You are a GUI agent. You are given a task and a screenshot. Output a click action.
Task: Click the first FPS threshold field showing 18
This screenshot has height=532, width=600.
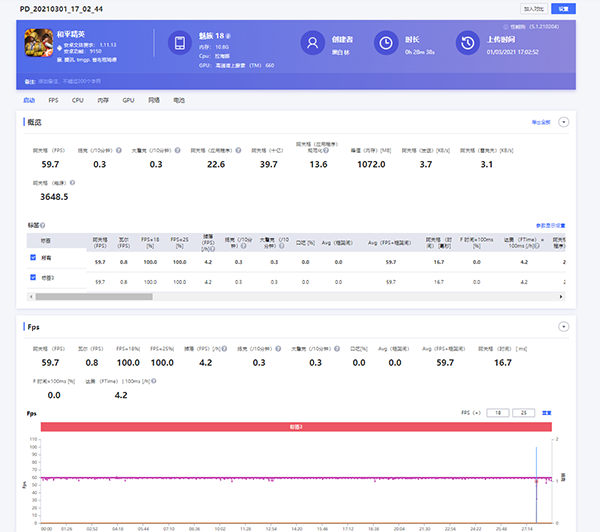[x=497, y=411]
